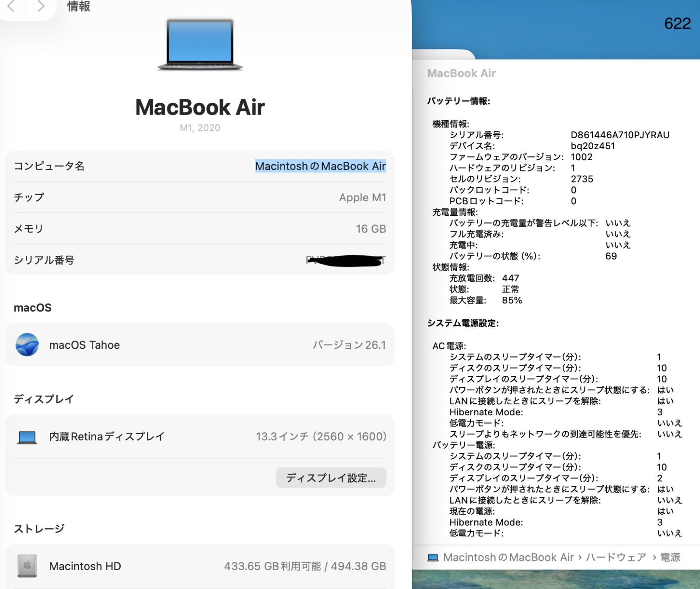The image size is (700, 589).
Task: Click the macOS Tahoe logo icon
Action: pyautogui.click(x=27, y=345)
